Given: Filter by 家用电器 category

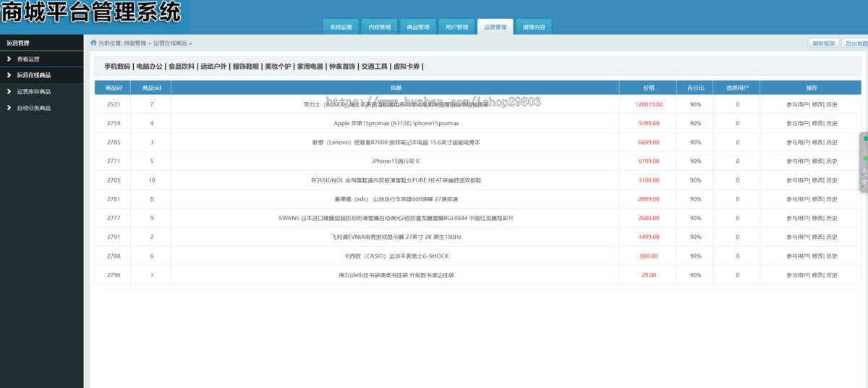Looking at the screenshot, I should click(310, 66).
